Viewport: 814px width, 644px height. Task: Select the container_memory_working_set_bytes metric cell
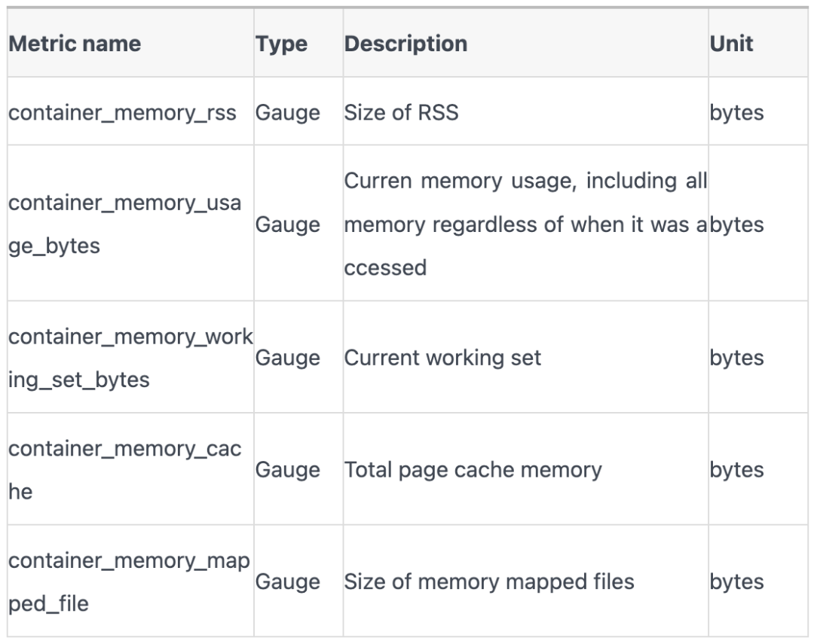point(130,358)
